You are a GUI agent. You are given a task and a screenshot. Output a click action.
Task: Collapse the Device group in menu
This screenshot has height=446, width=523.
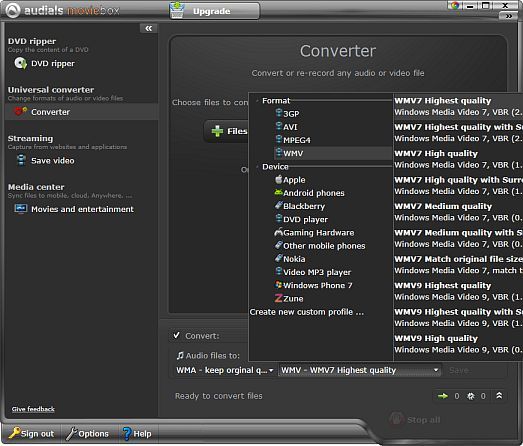(x=257, y=166)
